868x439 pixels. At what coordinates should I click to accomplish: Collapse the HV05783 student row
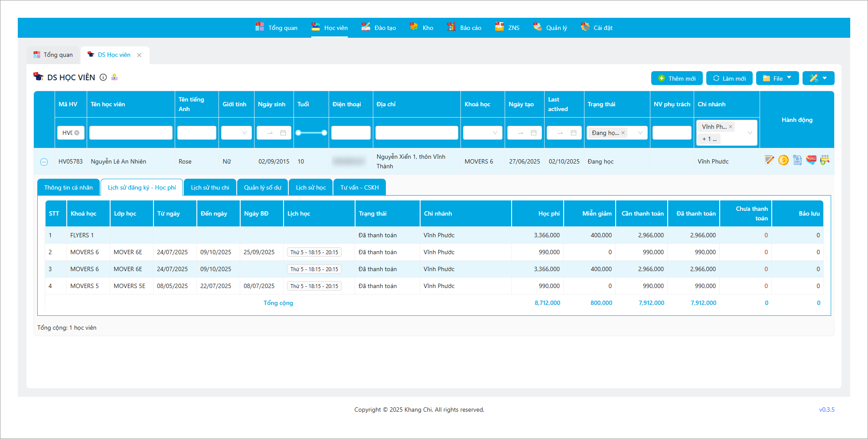(44, 162)
